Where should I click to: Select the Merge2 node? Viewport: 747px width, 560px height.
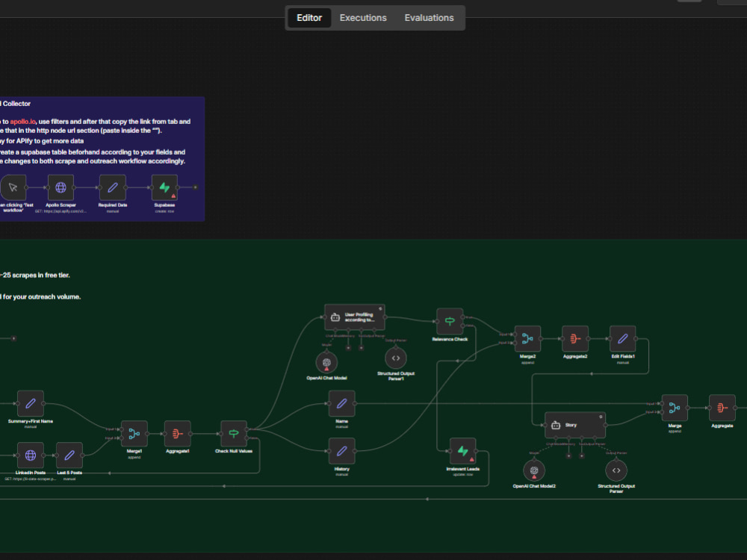coord(527,338)
